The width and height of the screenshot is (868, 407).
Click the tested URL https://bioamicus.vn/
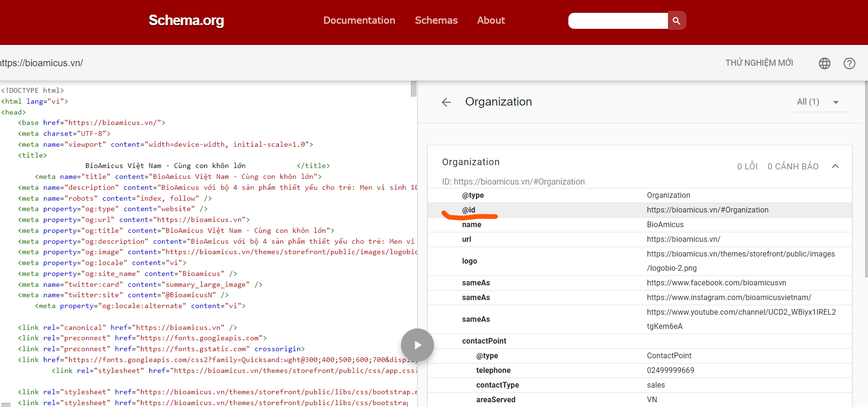[x=42, y=63]
